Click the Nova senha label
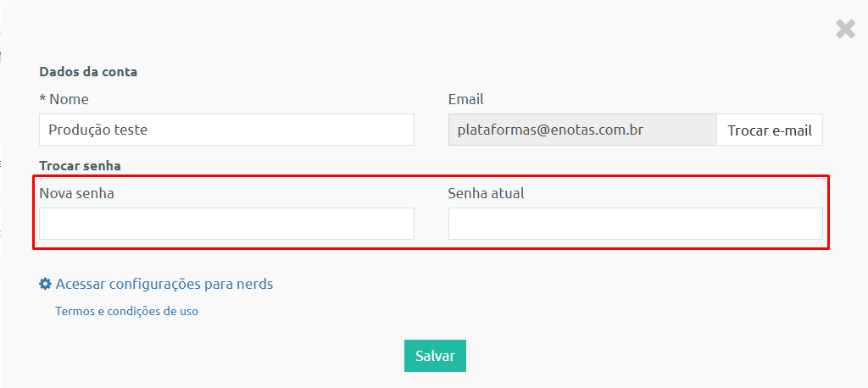The width and height of the screenshot is (868, 388). point(77,194)
